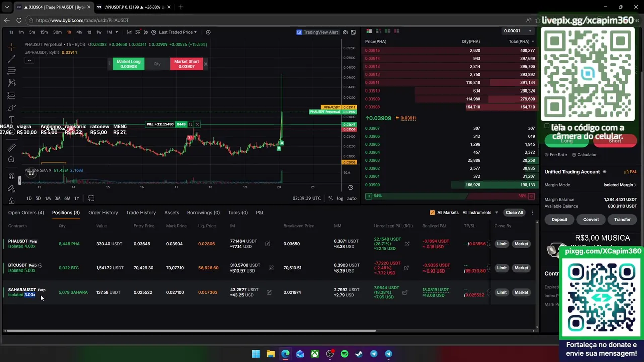
Task: Limit close the BTCUSDT position
Action: pyautogui.click(x=502, y=268)
